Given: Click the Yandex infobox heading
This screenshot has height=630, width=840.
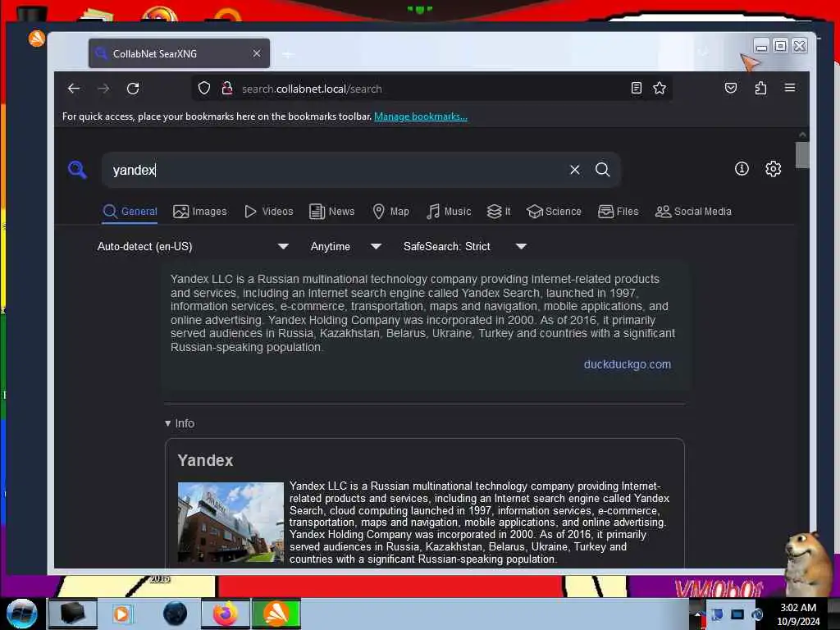Looking at the screenshot, I should click(x=205, y=460).
